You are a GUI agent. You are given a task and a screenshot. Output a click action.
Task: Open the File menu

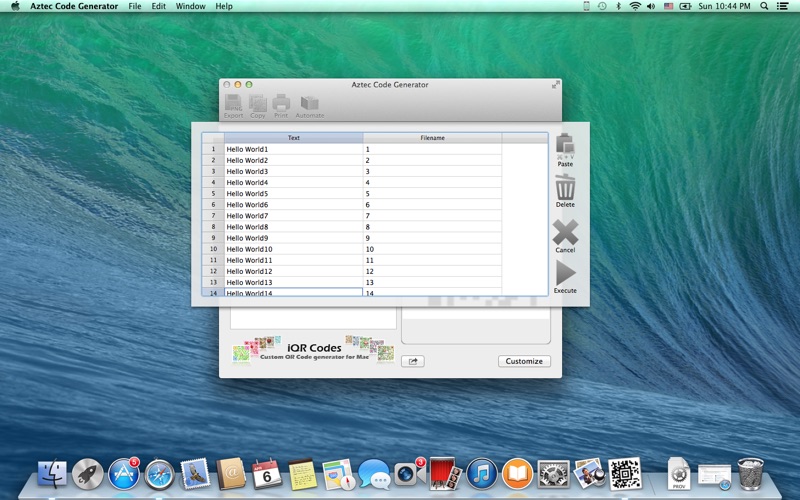(135, 6)
